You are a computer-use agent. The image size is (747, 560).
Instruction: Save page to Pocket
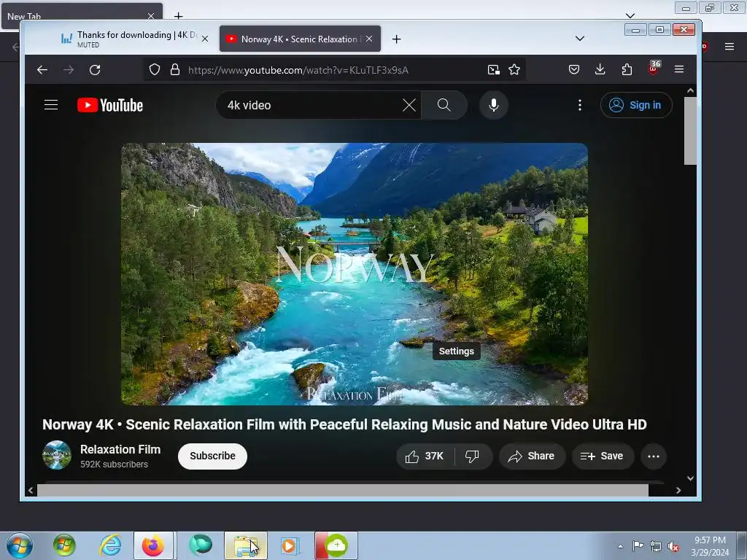pos(574,69)
